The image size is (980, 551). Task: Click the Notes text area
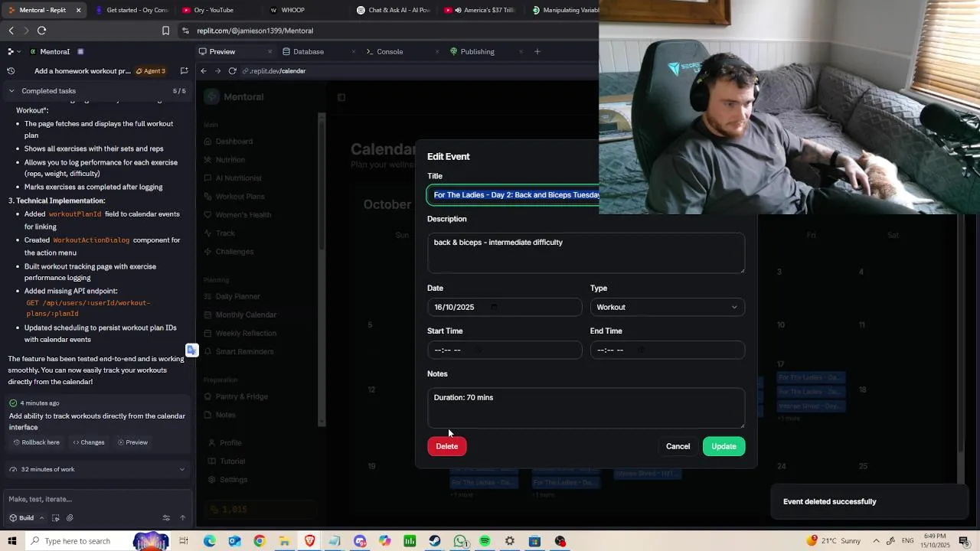[586, 408]
